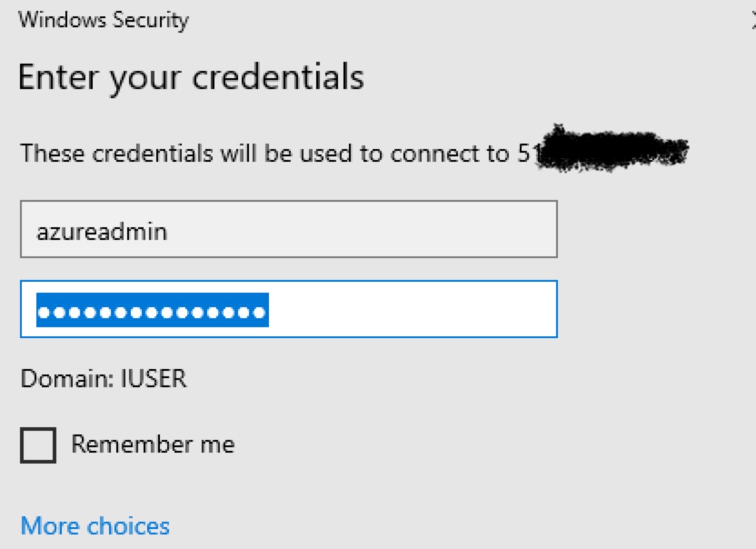The width and height of the screenshot is (756, 549).
Task: Click the username field containing azureadmin
Action: click(x=288, y=231)
